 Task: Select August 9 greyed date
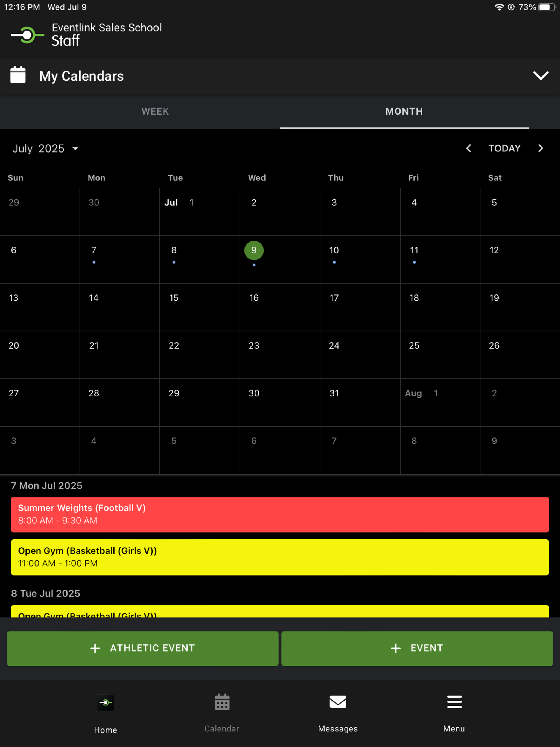point(520,450)
